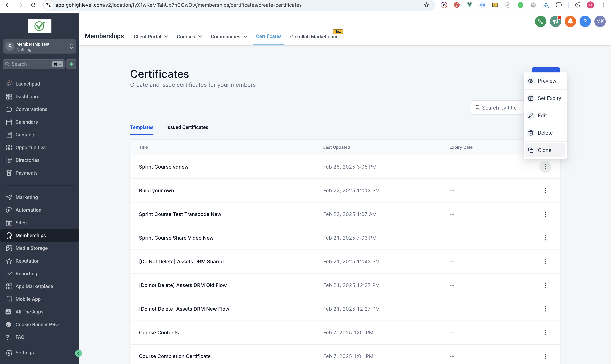The width and height of the screenshot is (611, 364).
Task: Open three-dot menu for Course Contents row
Action: (545, 333)
